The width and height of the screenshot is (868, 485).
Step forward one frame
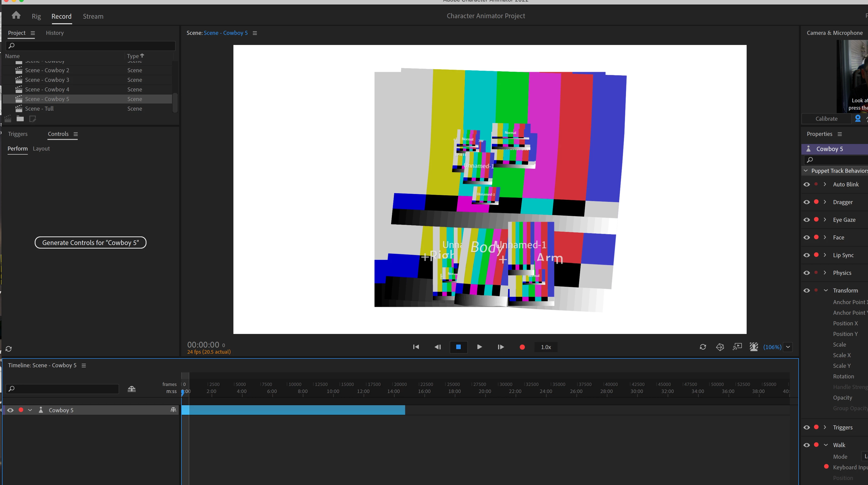click(500, 347)
